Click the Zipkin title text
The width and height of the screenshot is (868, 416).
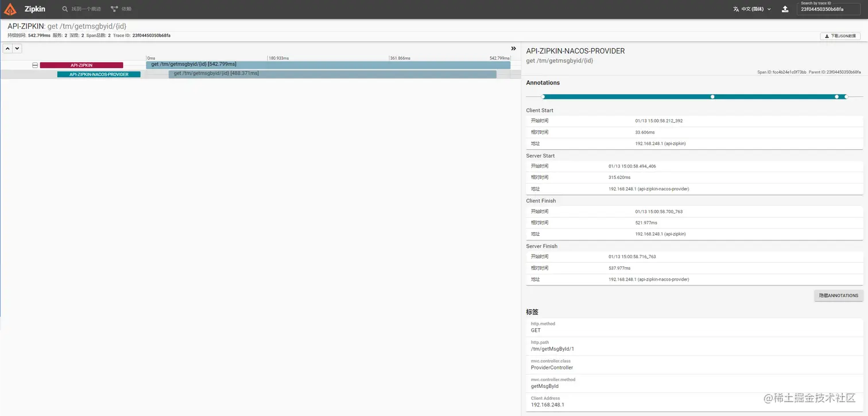[x=35, y=9]
